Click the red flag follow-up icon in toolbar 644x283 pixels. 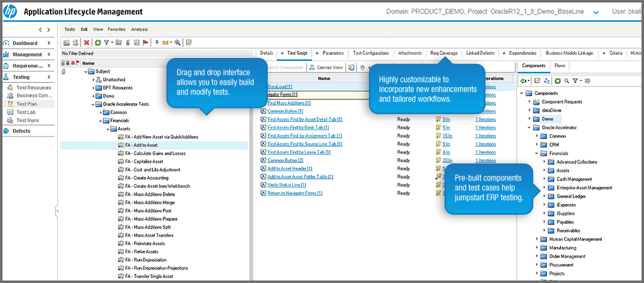146,43
